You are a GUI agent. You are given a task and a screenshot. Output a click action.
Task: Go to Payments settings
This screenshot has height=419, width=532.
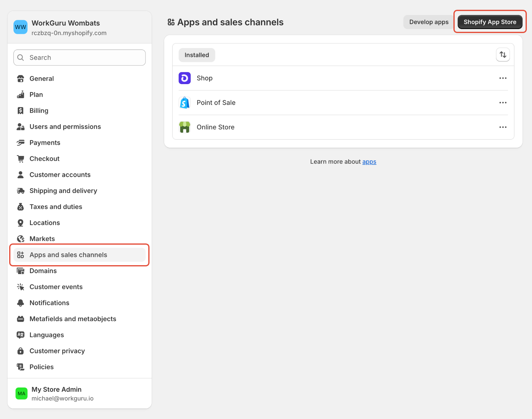(79, 143)
